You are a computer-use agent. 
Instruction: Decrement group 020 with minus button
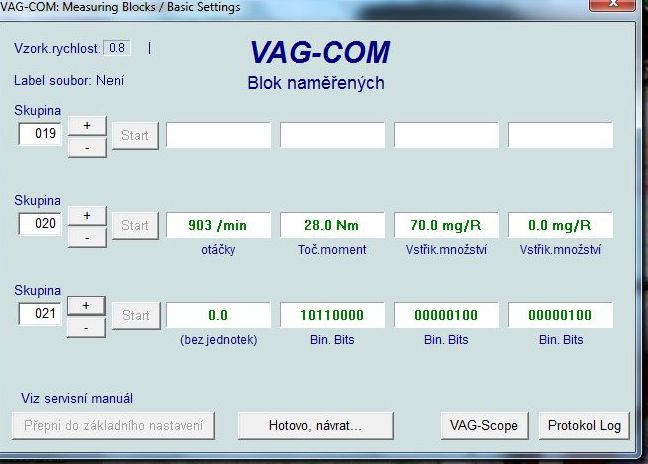87,238
